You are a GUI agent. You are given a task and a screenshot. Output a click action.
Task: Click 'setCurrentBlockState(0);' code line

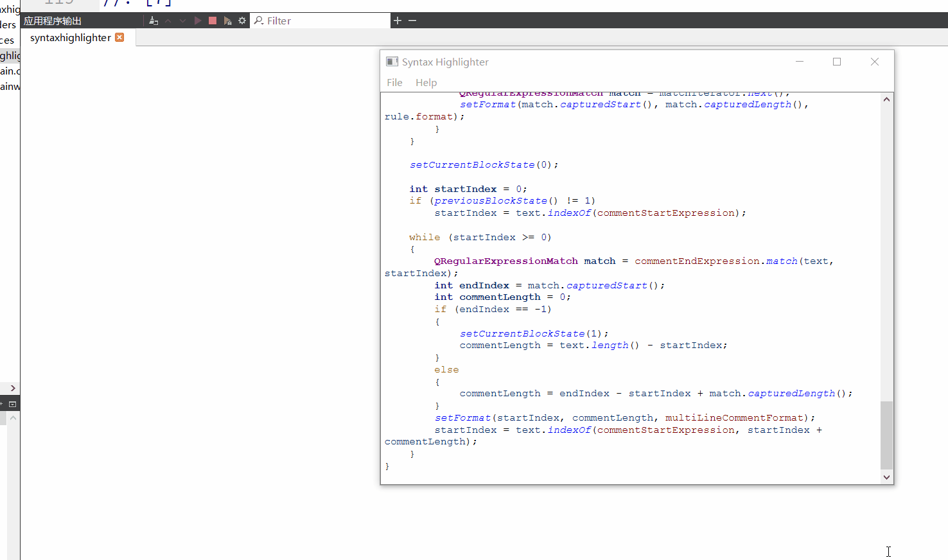[x=484, y=165]
